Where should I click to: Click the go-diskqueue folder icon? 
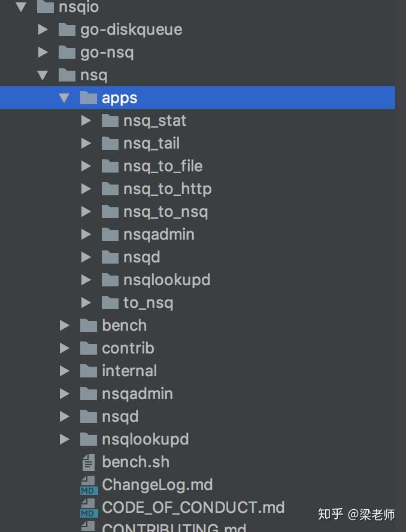click(66, 29)
